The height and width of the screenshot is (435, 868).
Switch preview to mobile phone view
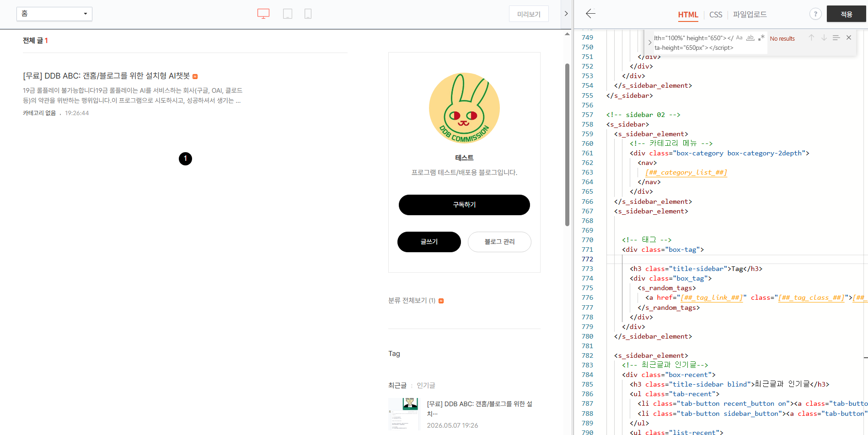(308, 14)
